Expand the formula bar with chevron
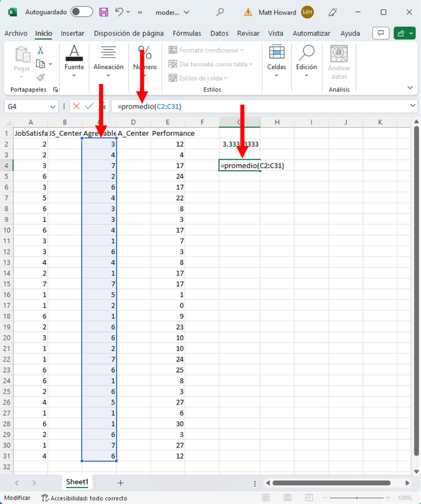This screenshot has width=421, height=504. [413, 106]
